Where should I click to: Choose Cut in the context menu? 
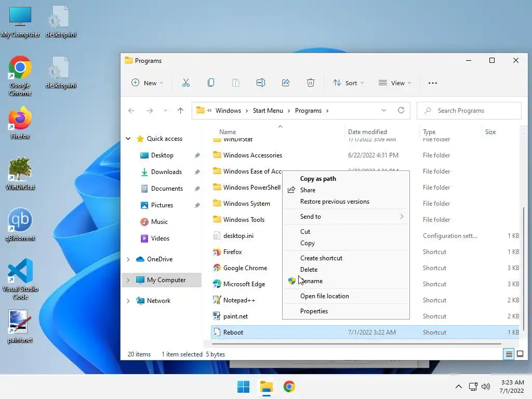tap(345, 231)
